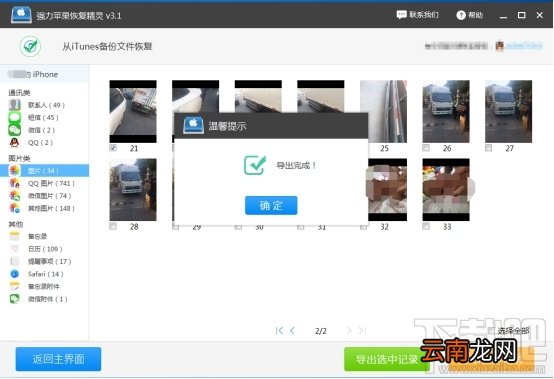Image resolution: width=554 pixels, height=379 pixels.
Task: Check the checkbox for photo 30
Action: click(238, 227)
